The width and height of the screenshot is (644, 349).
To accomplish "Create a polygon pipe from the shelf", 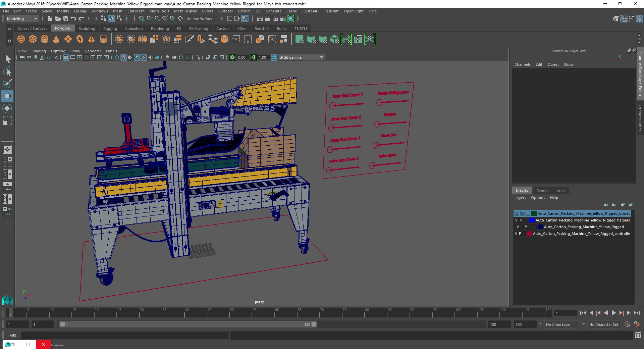I will tap(103, 39).
